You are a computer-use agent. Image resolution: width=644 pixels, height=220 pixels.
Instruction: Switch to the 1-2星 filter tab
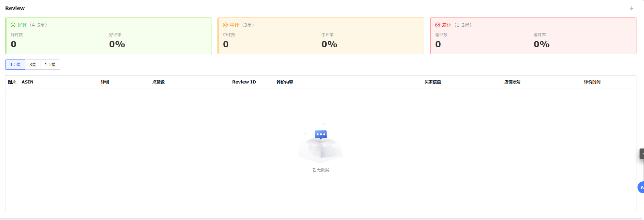(x=50, y=65)
